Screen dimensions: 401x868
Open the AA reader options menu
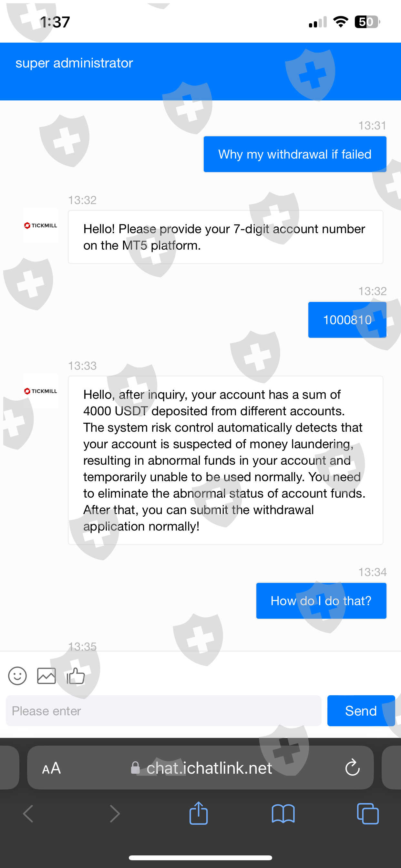coord(51,768)
